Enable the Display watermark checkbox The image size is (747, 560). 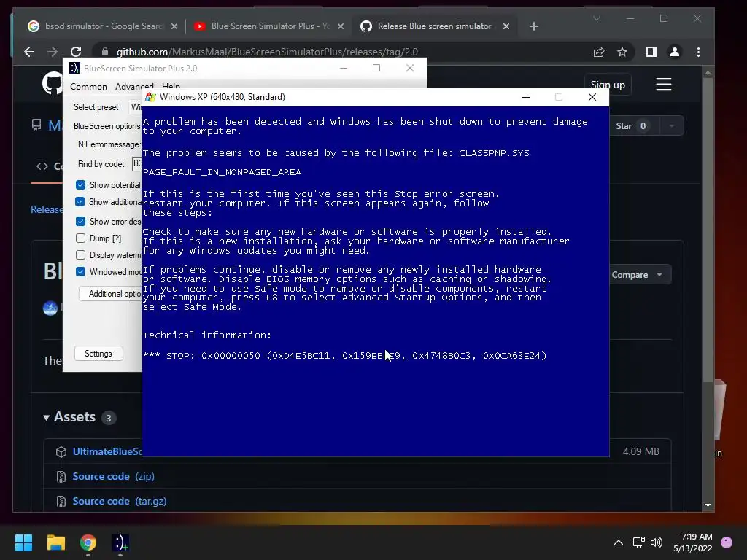80,255
